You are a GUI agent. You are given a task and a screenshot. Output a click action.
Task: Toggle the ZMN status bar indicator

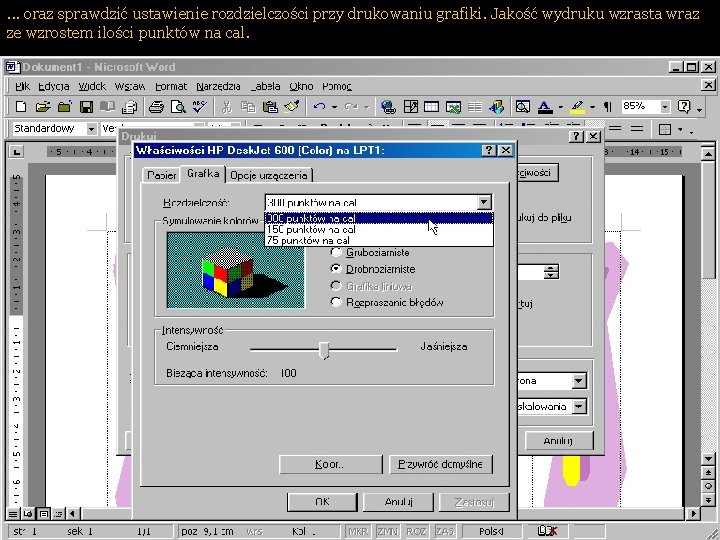click(388, 531)
